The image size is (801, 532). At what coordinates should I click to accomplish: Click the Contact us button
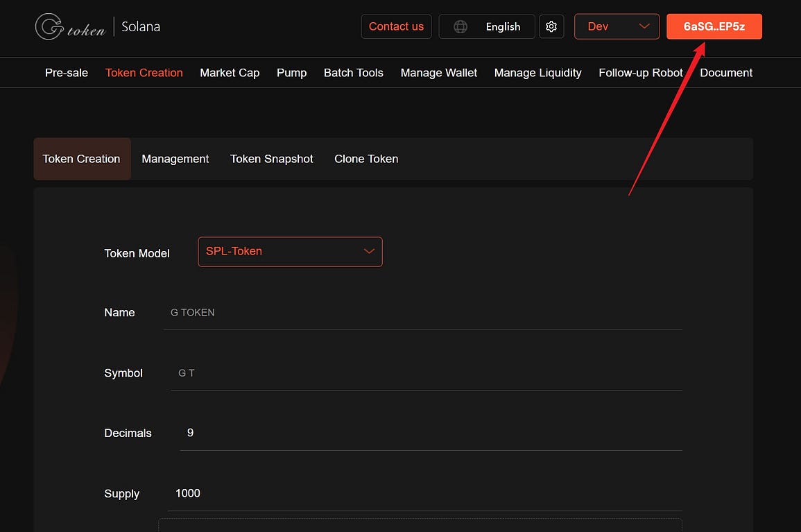pyautogui.click(x=396, y=26)
